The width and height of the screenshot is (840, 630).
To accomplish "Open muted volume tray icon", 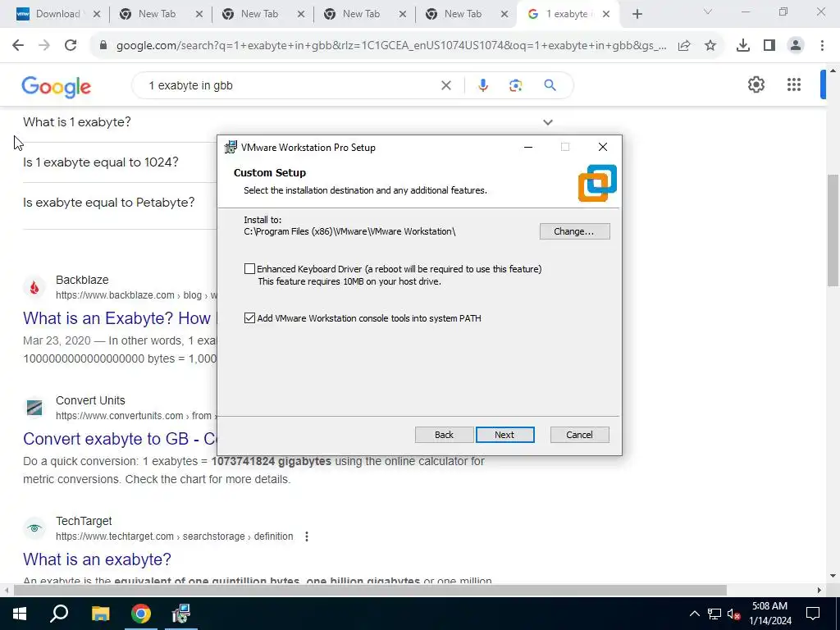I will (x=733, y=614).
